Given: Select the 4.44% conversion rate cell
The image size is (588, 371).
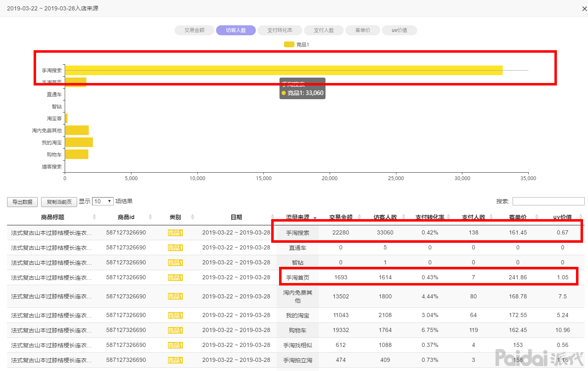Looking at the screenshot, I should (x=430, y=296).
